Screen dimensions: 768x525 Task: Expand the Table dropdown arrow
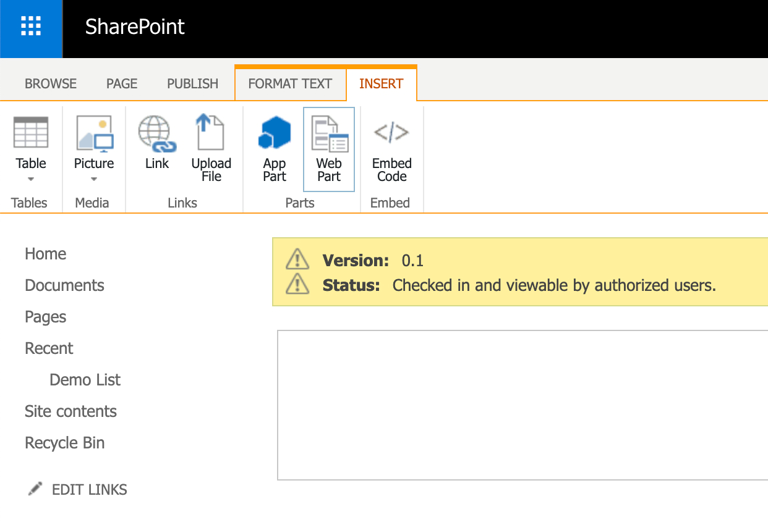pos(31,179)
